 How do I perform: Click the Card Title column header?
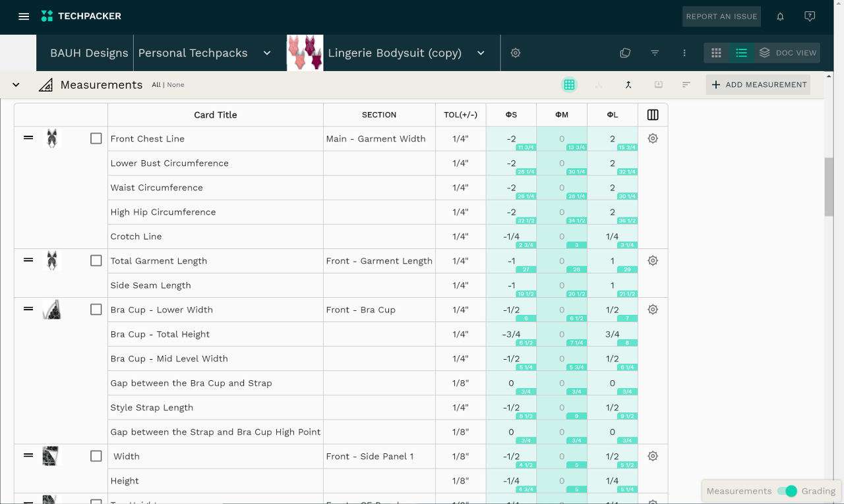pos(216,115)
